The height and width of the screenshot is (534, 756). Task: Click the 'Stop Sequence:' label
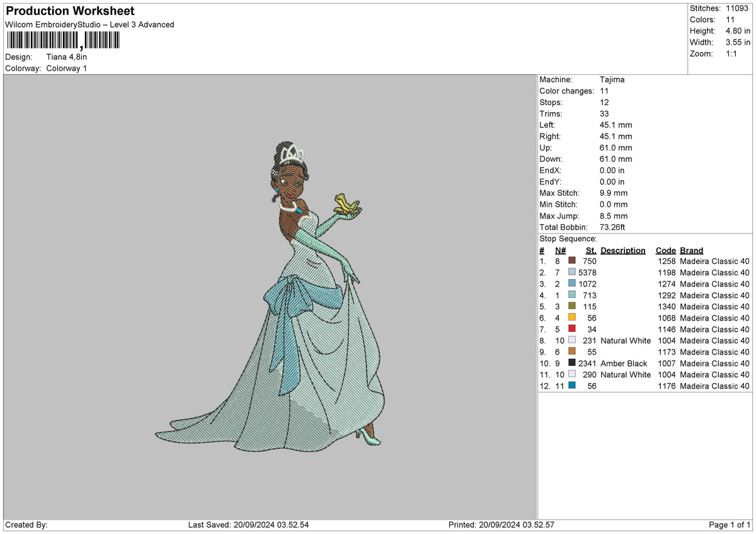pos(568,239)
